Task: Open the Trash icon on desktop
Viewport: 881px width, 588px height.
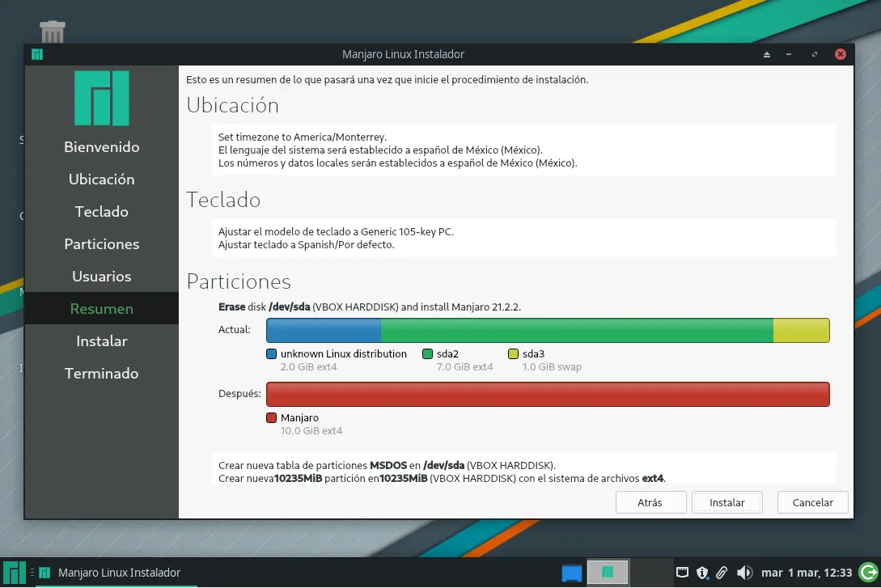Action: point(53,32)
